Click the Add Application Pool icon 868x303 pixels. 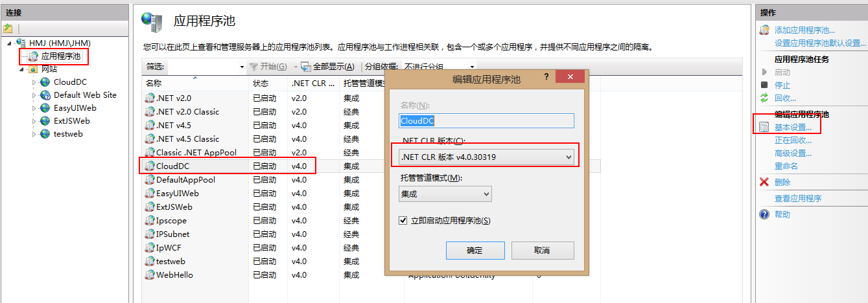click(765, 30)
